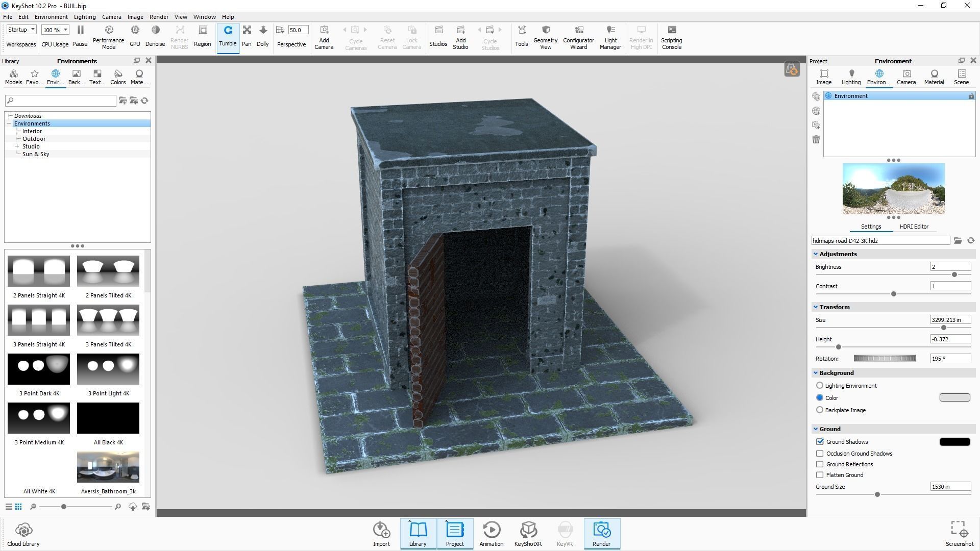Collapse the Transform section
The height and width of the screenshot is (551, 980).
pyautogui.click(x=816, y=307)
